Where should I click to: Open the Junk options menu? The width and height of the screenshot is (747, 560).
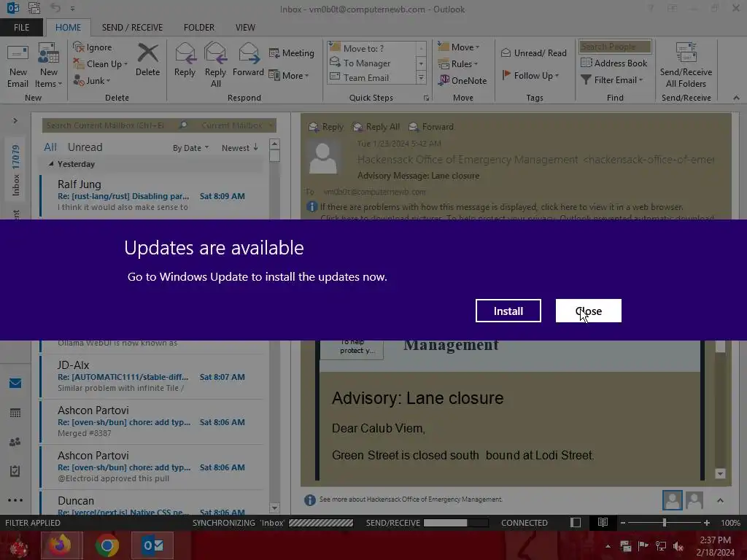tap(92, 80)
